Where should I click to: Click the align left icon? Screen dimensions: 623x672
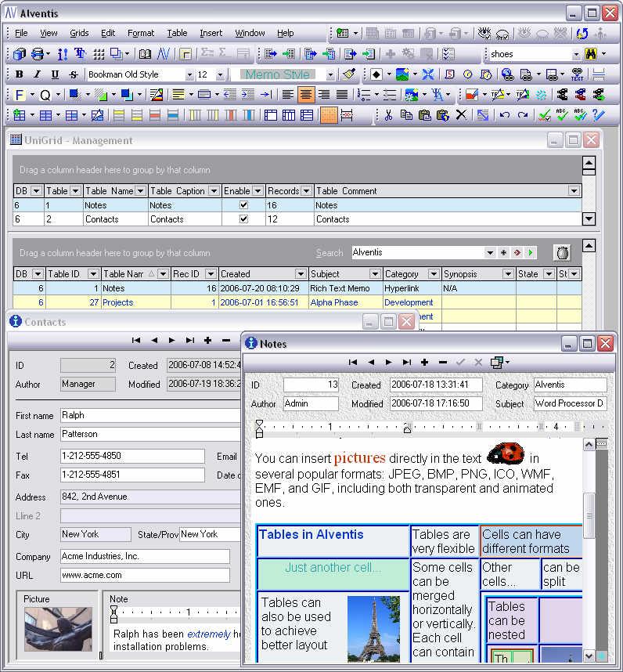288,94
